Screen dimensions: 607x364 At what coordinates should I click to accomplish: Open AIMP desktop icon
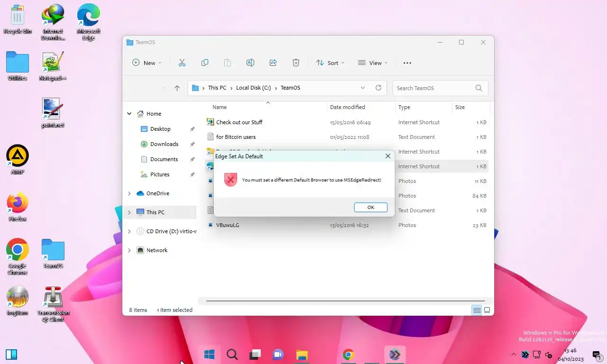pos(18,160)
